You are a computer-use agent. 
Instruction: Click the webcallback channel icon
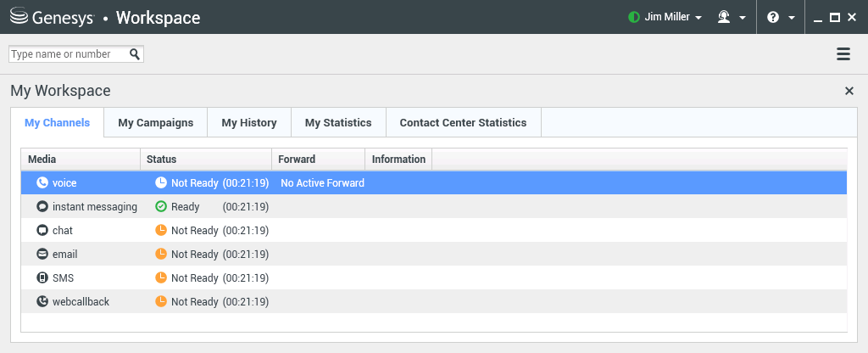point(42,301)
